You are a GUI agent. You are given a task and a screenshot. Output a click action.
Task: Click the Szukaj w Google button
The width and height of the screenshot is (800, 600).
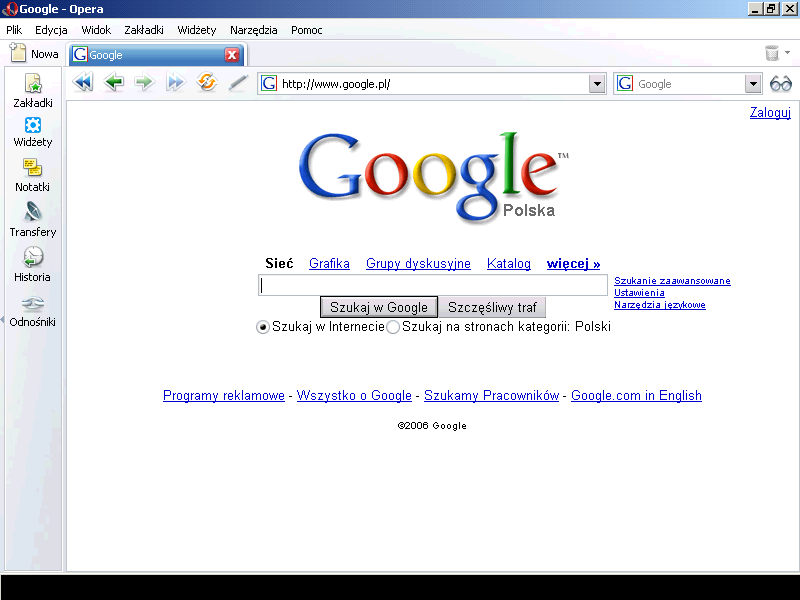click(379, 307)
